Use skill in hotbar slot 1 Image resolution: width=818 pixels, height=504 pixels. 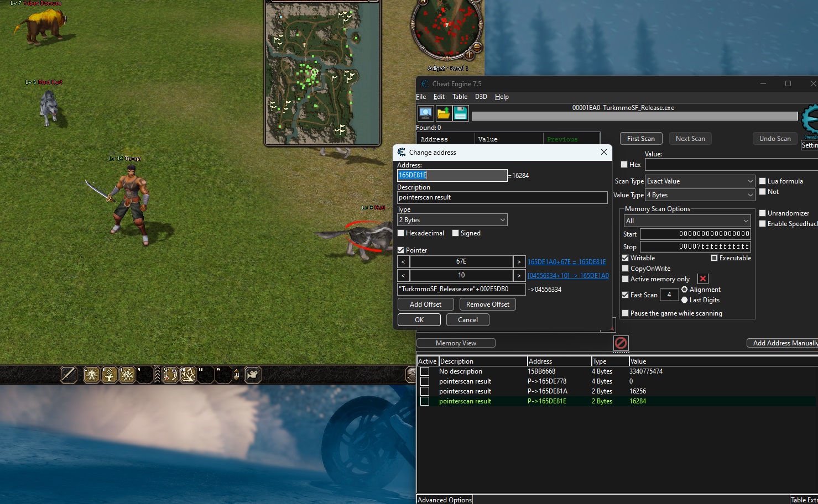coord(91,375)
